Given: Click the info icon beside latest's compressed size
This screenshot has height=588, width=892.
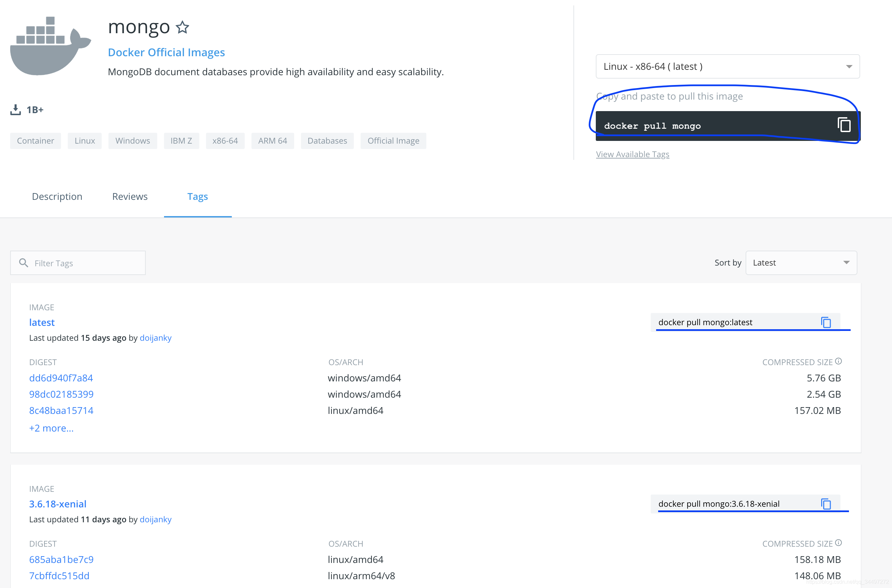Looking at the screenshot, I should pyautogui.click(x=838, y=361).
